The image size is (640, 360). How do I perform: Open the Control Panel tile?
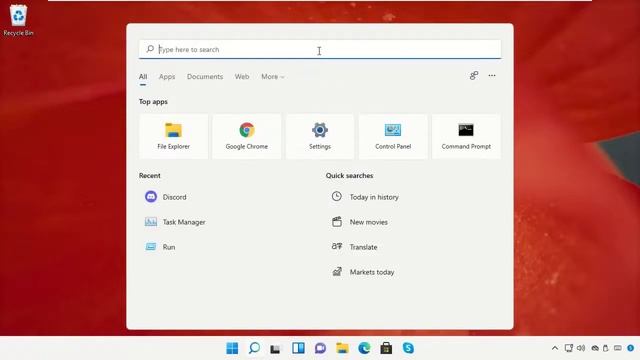click(x=393, y=136)
